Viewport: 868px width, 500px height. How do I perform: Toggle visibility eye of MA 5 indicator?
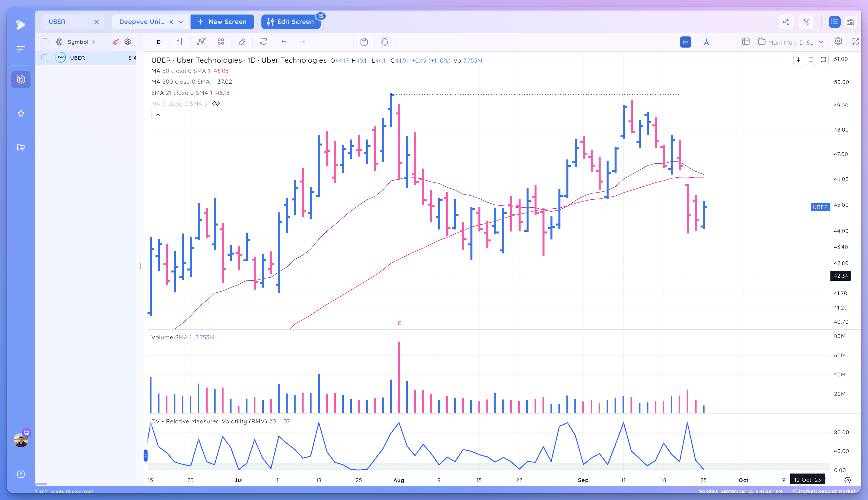coord(216,103)
